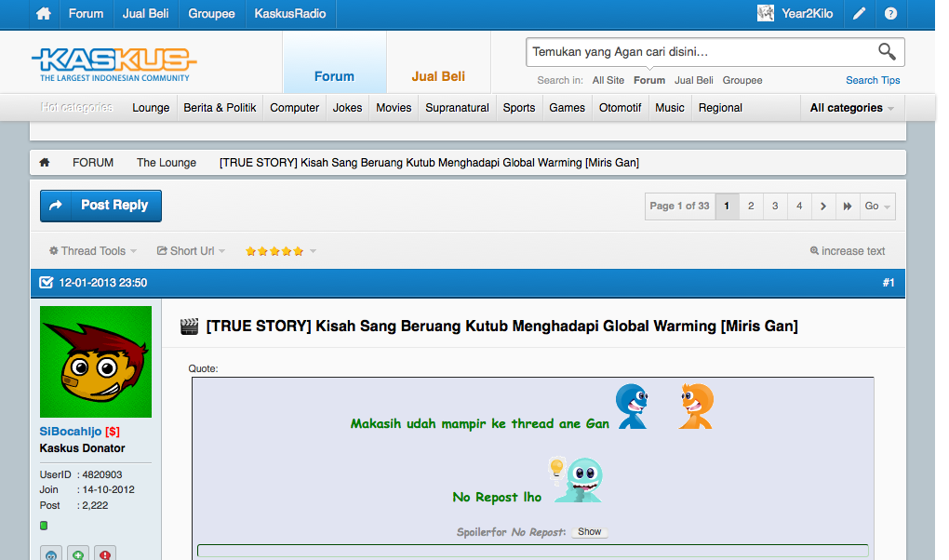Screen dimensions: 949x560
Task: Click the breadcrumb home icon
Action: point(45,163)
